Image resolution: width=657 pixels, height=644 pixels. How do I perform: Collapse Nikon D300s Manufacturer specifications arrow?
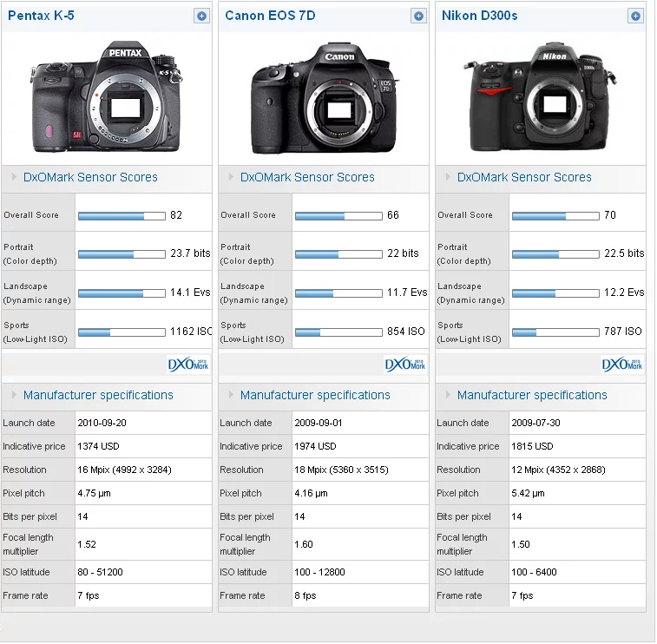coord(448,395)
